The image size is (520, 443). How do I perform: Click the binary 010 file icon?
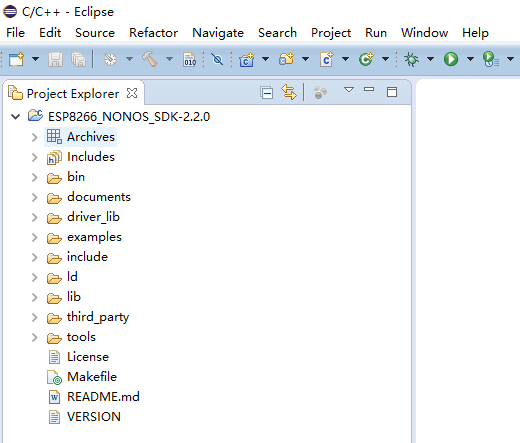click(x=190, y=59)
